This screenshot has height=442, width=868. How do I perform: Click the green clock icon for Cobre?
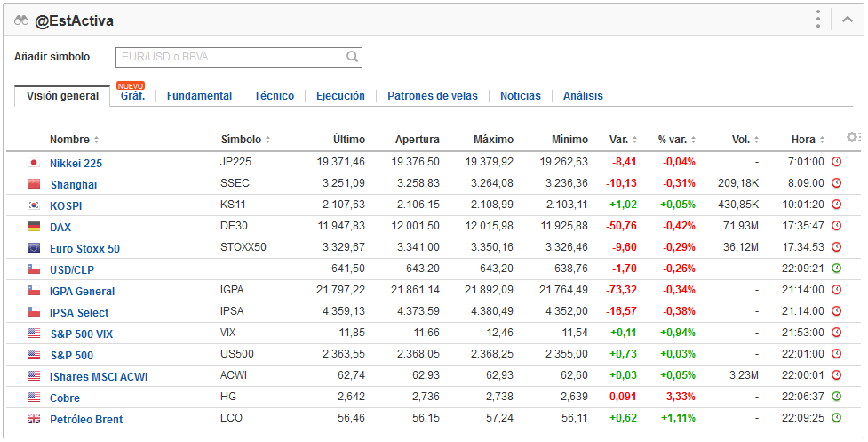click(836, 396)
